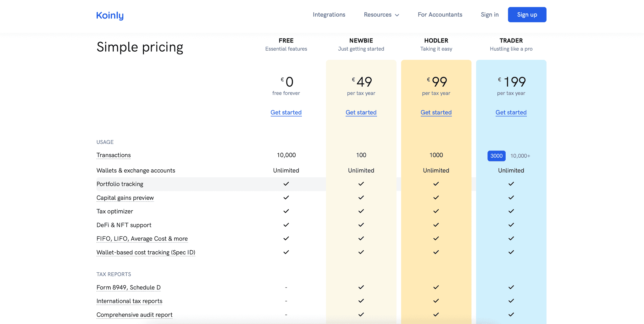
Task: Select Wallets & exchange accounts label
Action: [x=136, y=170]
